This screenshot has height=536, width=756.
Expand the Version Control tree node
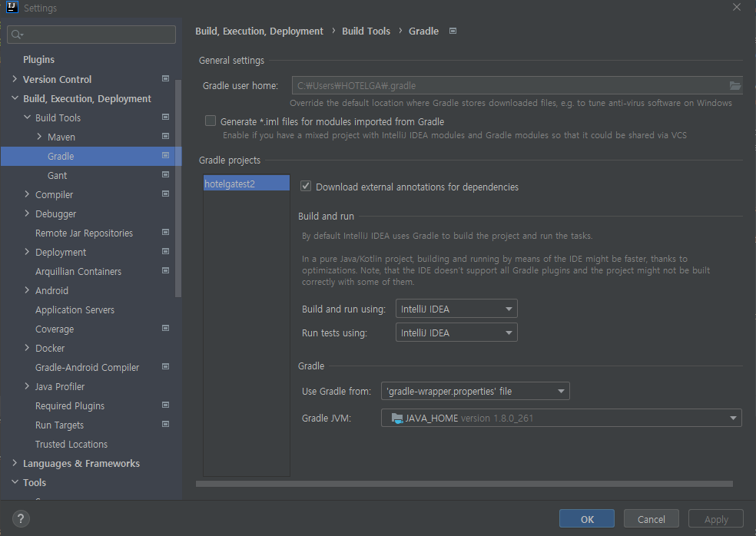[x=15, y=78]
